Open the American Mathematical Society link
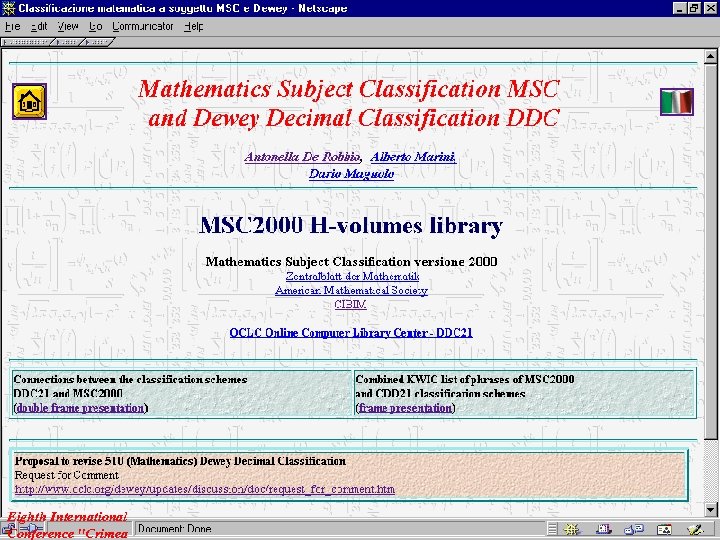The image size is (720, 540). pyautogui.click(x=351, y=291)
